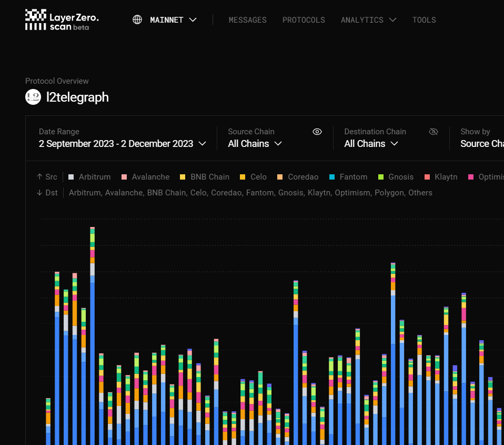Screen dimensions: 504x445
Task: Click the Dst chains list text
Action: pyautogui.click(x=250, y=193)
